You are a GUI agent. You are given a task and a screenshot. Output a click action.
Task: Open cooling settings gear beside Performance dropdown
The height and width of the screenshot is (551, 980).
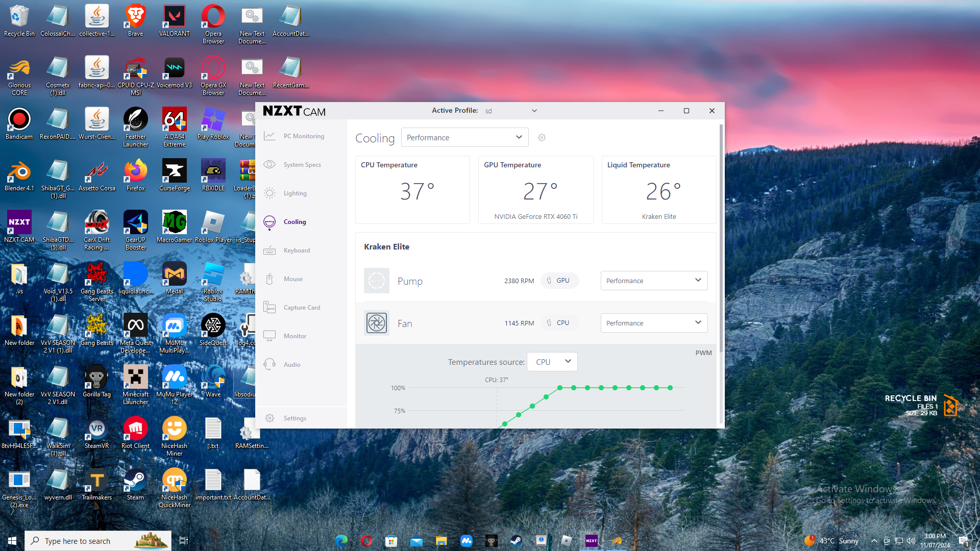[542, 138]
